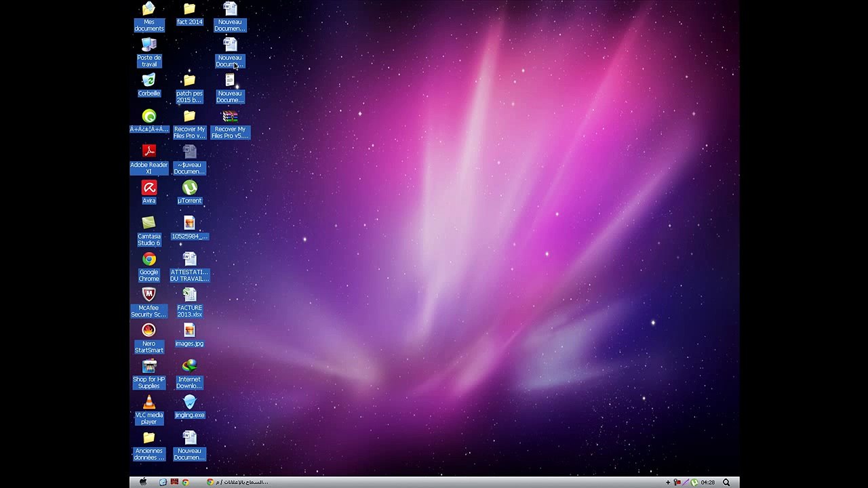This screenshot has width=868, height=488.
Task: Open the magnifier search icon on the taskbar
Action: 726,483
